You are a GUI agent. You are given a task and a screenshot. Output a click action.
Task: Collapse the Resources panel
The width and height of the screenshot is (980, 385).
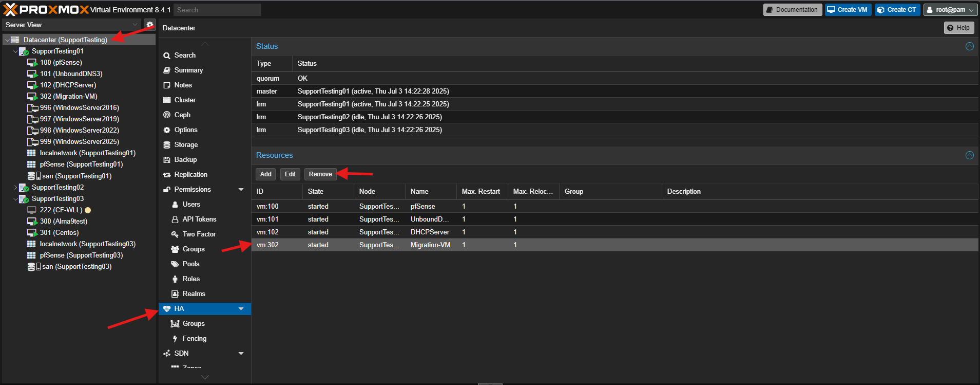(x=970, y=155)
